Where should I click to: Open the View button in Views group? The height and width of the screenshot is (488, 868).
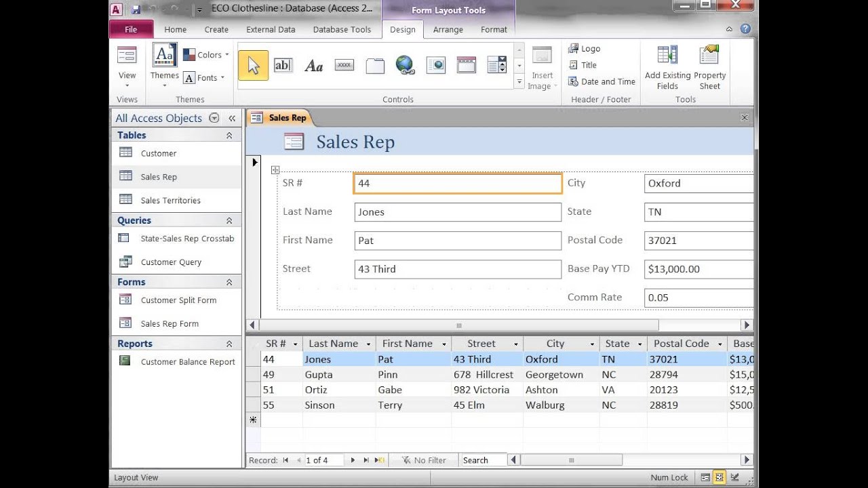tap(127, 66)
